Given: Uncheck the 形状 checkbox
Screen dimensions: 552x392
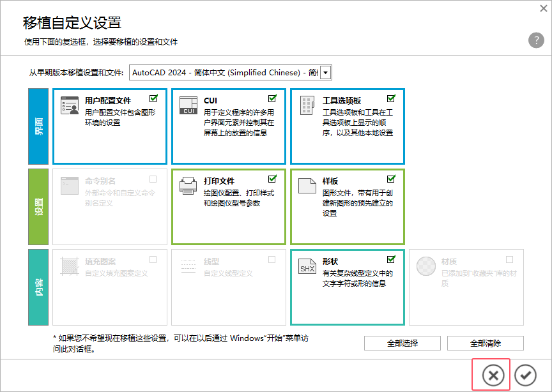Looking at the screenshot, I should click(x=391, y=259).
